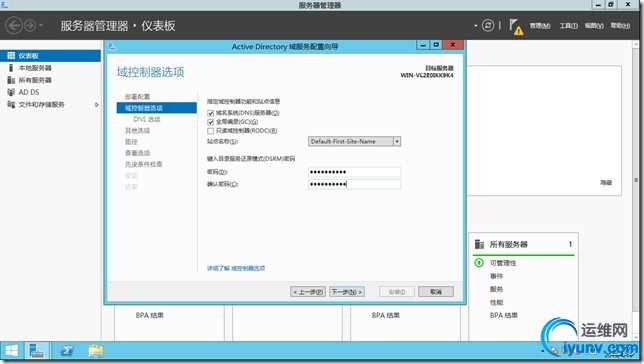This screenshot has height=364, width=644.
Task: Click the 取消 cancel button in wizard
Action: pos(436,292)
